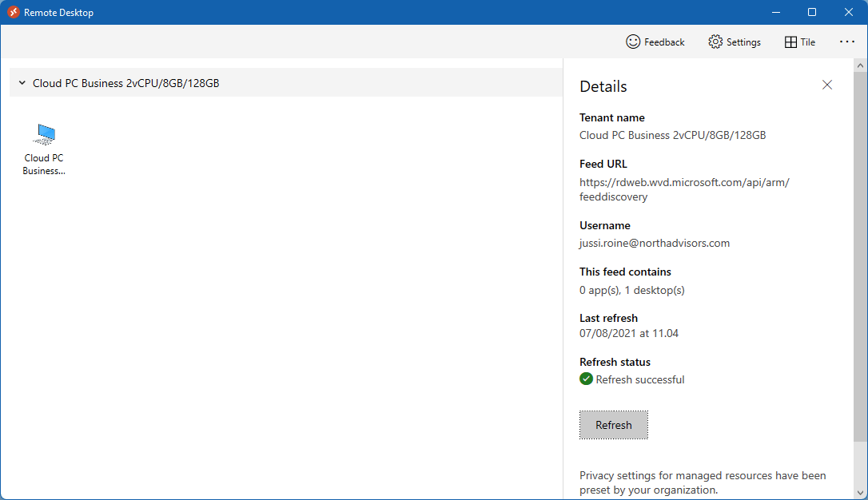Collapse the Cloud PC Business workspace group
Viewport: 868px width, 500px height.
click(x=22, y=83)
